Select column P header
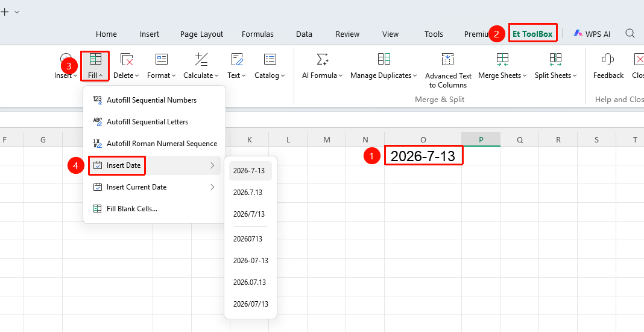The width and height of the screenshot is (644, 332). click(x=481, y=140)
